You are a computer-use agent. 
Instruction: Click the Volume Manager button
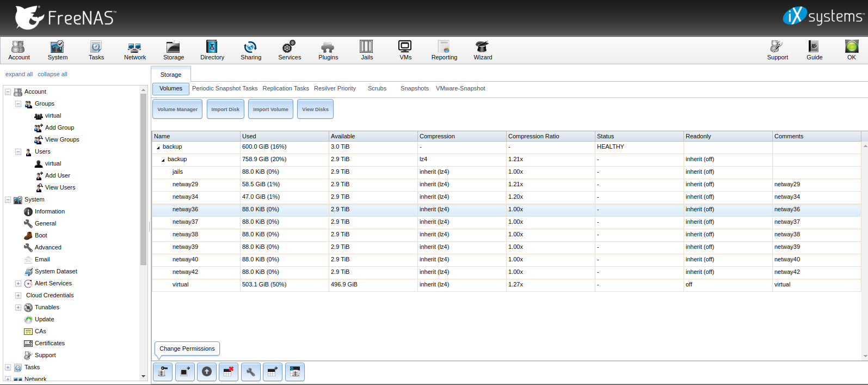(177, 109)
